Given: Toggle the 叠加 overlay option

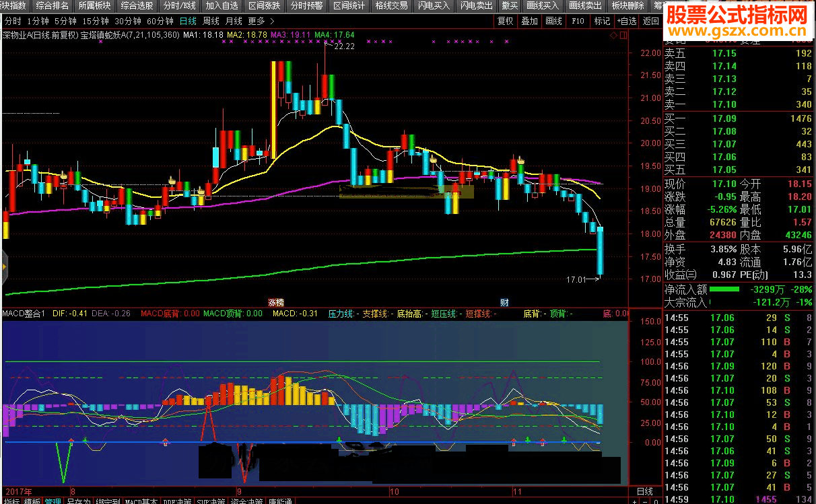Looking at the screenshot, I should (530, 21).
